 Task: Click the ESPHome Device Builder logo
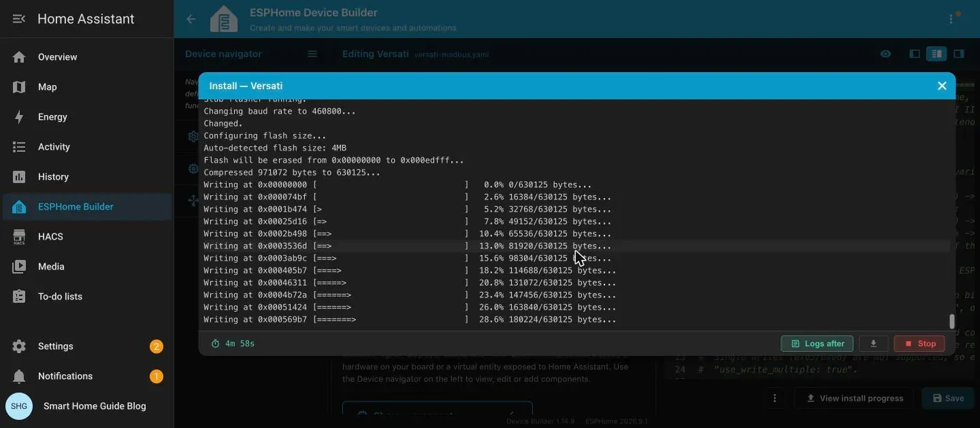(x=224, y=19)
